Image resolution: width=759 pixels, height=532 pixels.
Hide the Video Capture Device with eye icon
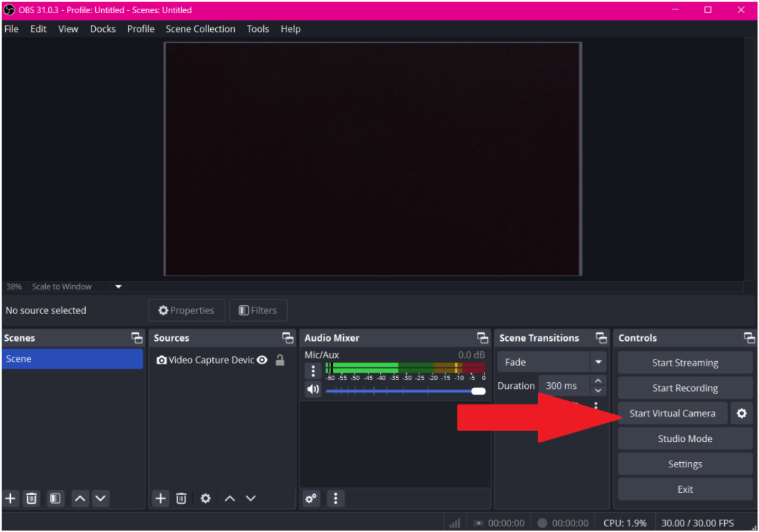click(262, 360)
